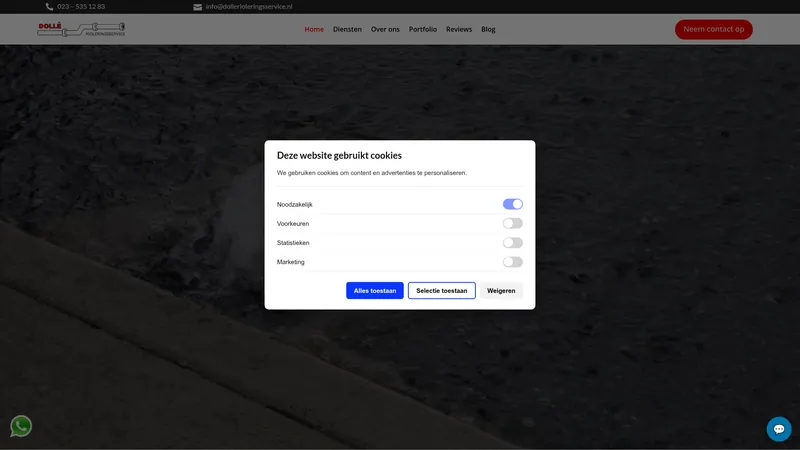Click the Neem contact op button
This screenshot has height=450, width=800.
[713, 29]
